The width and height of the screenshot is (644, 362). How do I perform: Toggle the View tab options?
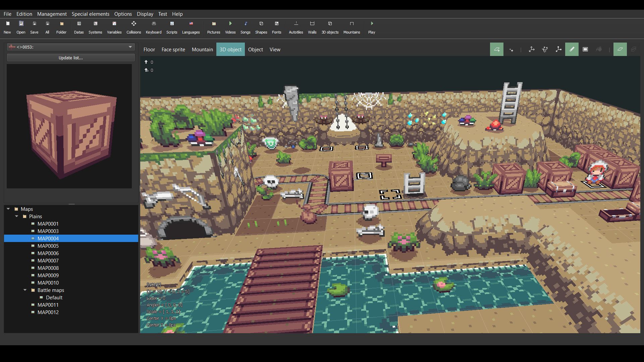pos(275,49)
